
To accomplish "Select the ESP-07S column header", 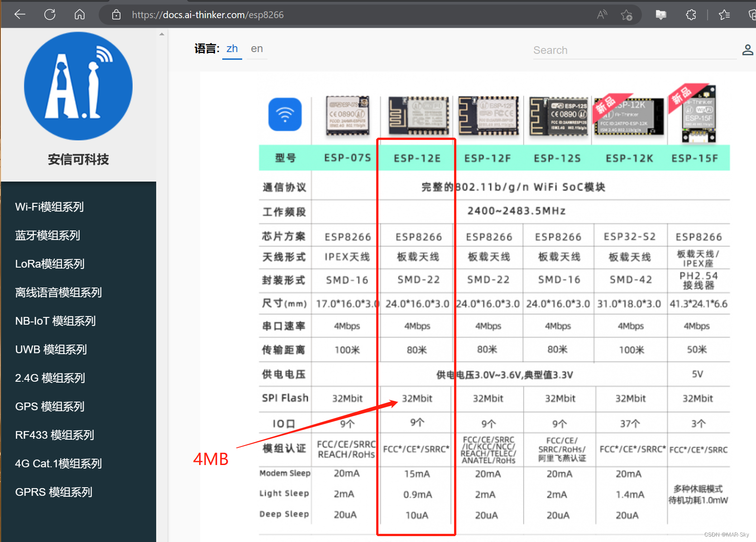I will click(348, 158).
